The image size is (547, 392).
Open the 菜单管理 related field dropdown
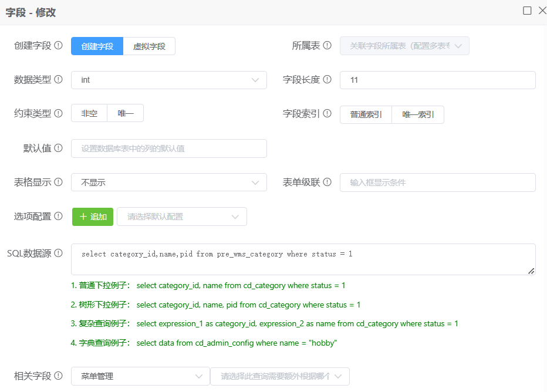pyautogui.click(x=140, y=376)
